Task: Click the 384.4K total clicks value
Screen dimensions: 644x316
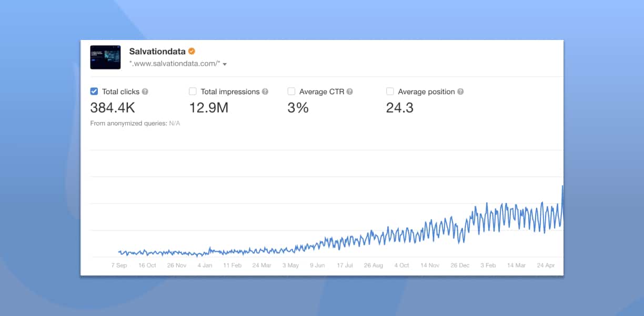Action: [113, 108]
